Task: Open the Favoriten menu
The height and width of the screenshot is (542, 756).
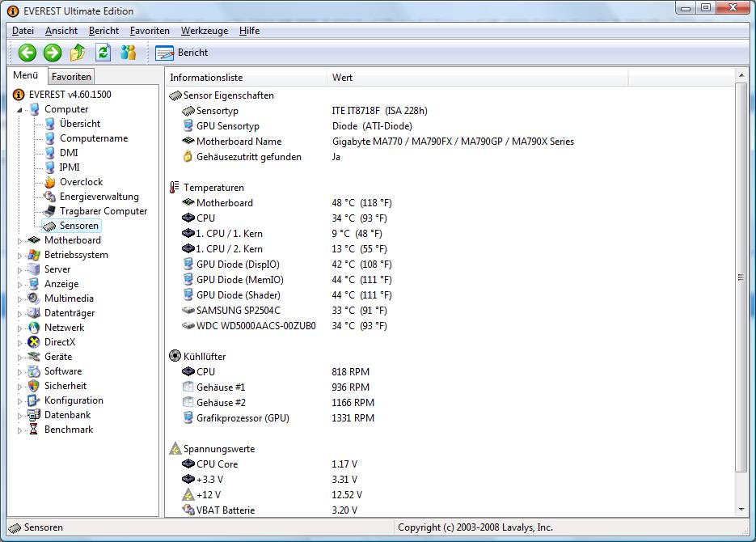Action: (x=150, y=31)
